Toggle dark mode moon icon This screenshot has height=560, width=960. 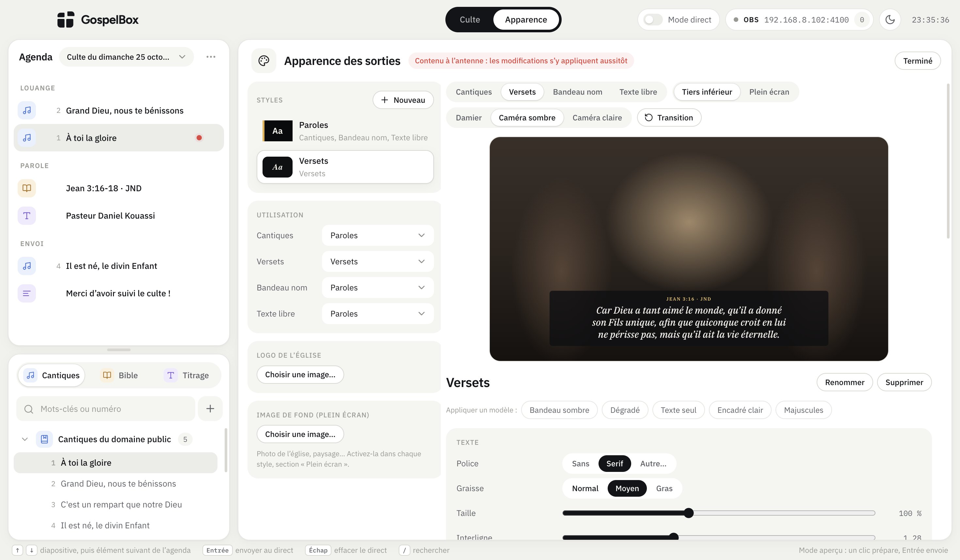(x=889, y=19)
